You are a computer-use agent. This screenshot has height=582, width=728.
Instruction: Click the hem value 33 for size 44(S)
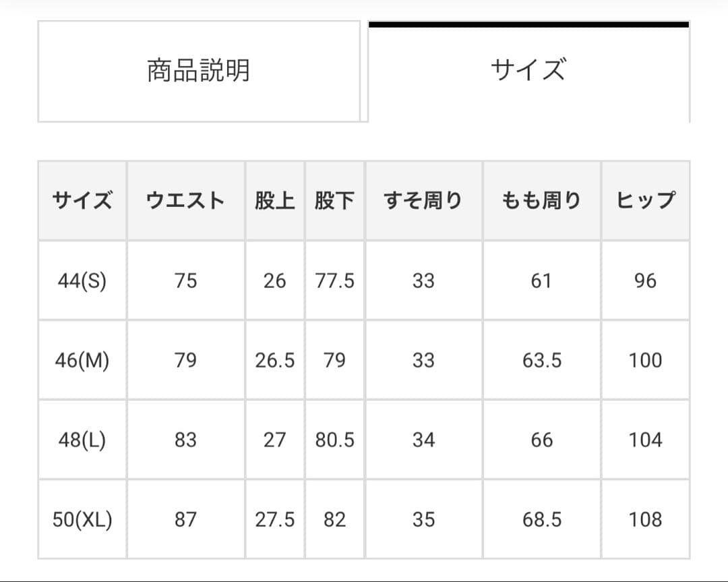pos(423,280)
